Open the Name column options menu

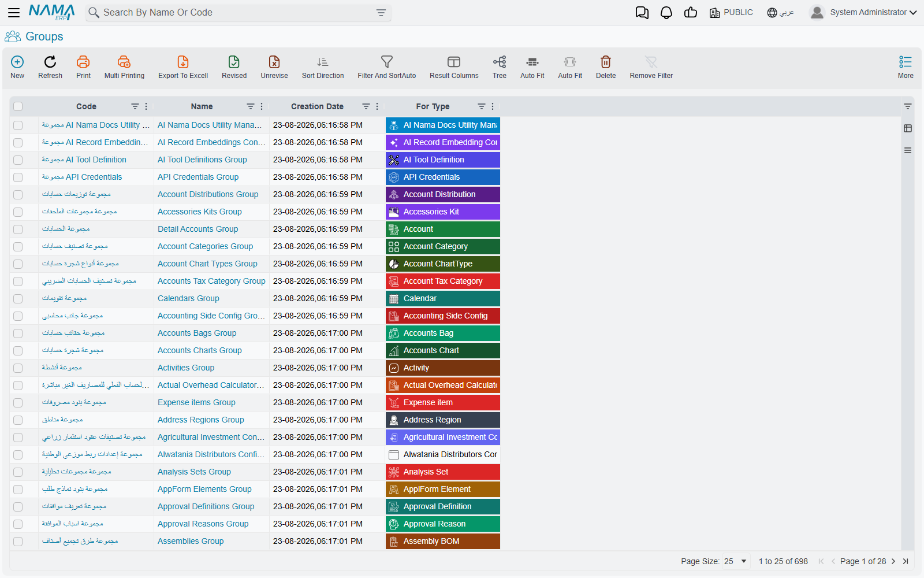click(x=262, y=106)
